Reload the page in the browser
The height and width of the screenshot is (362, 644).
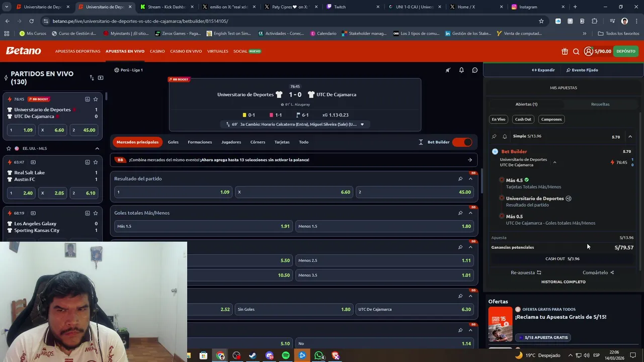31,21
